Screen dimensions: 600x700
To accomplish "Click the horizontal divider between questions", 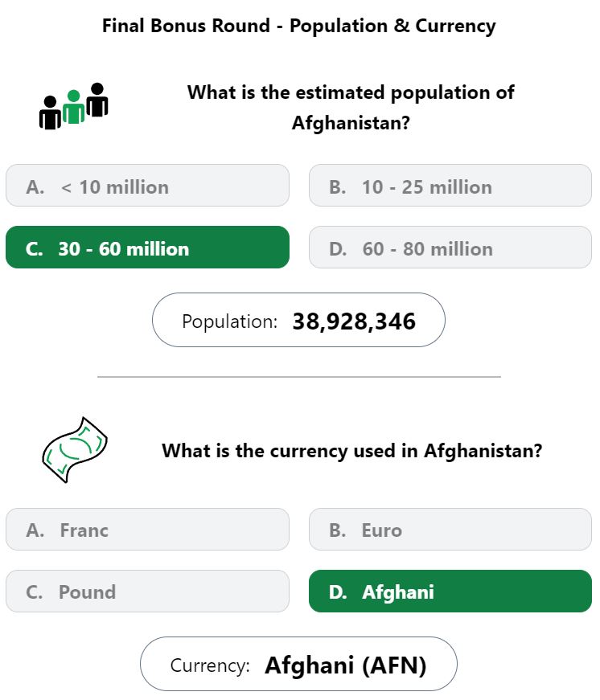I will pos(299,377).
